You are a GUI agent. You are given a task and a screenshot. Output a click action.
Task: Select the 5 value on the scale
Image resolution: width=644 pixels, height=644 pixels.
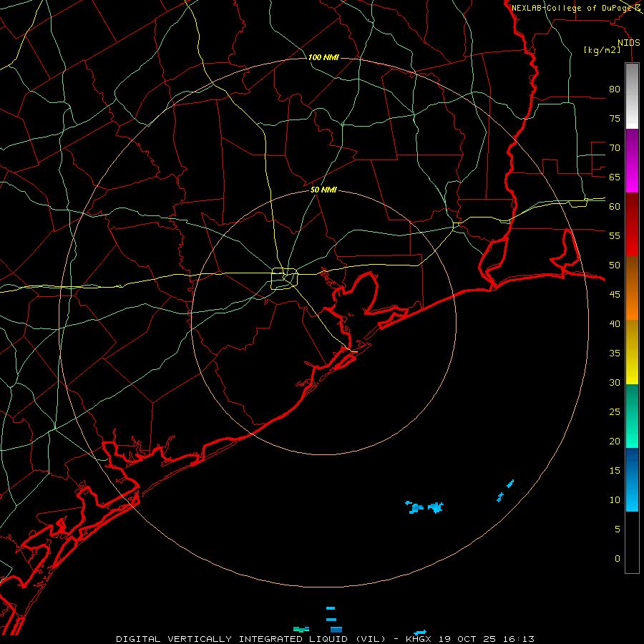tap(618, 529)
